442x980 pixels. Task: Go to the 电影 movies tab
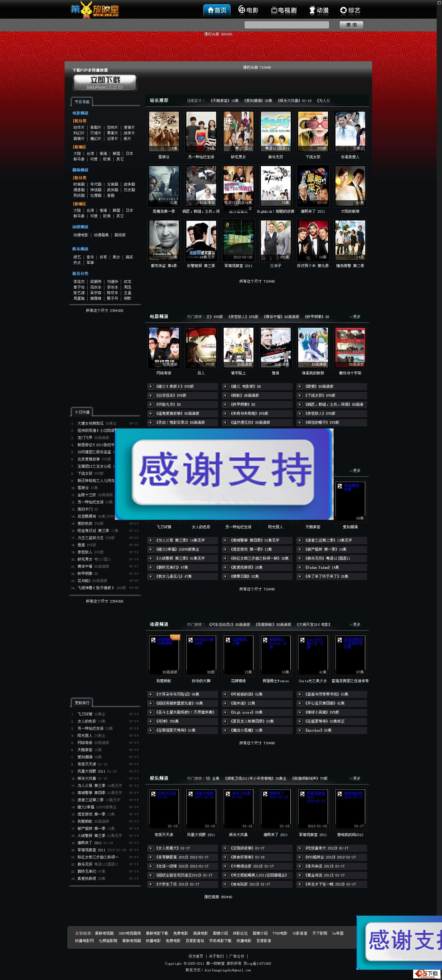[x=248, y=10]
